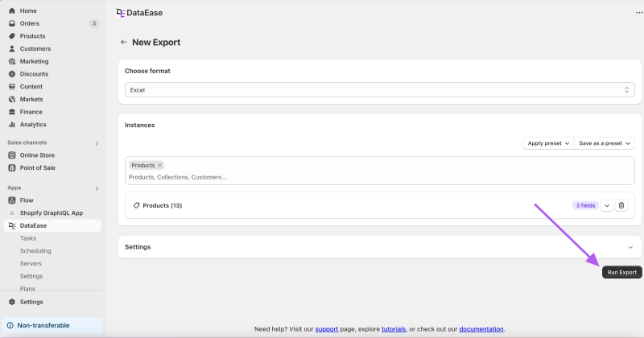
Task: Click the Products tag icon in sidebar
Action: point(12,36)
